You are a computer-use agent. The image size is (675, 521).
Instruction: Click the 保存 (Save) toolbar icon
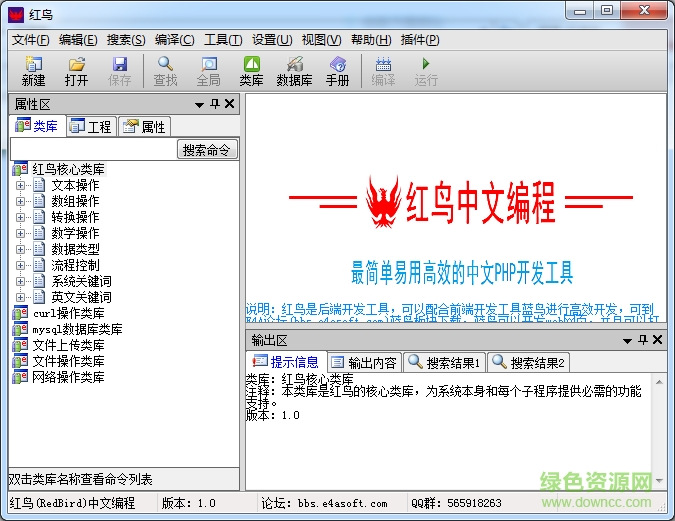119,71
